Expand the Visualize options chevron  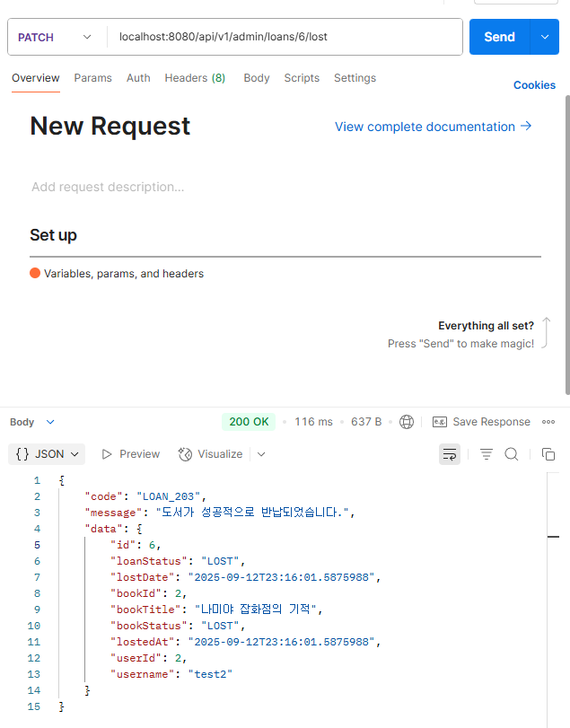[x=261, y=454]
